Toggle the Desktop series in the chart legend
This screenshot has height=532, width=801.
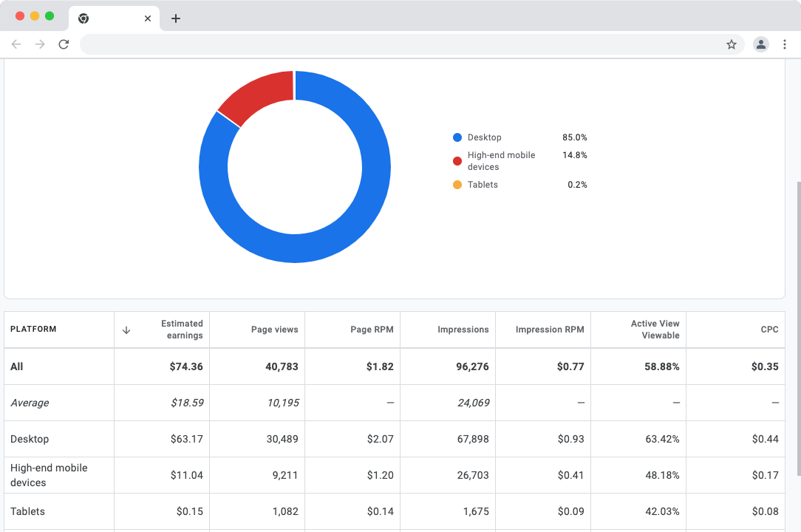484,137
